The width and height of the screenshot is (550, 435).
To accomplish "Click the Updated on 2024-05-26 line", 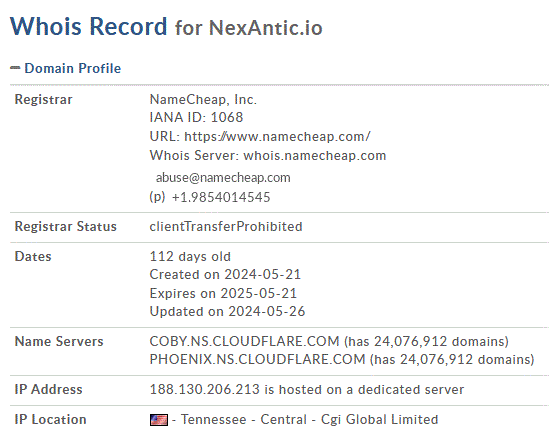I will pyautogui.click(x=227, y=312).
